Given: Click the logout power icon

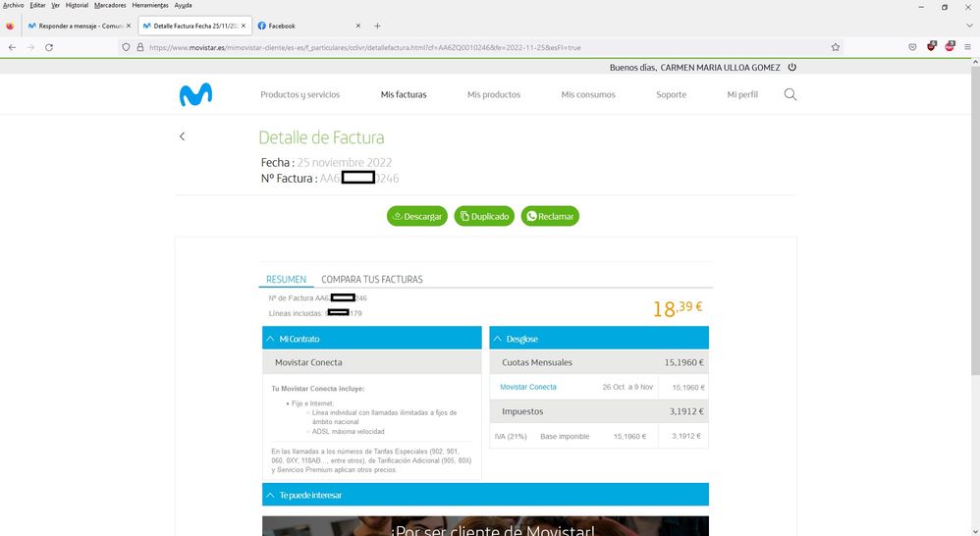Looking at the screenshot, I should (791, 68).
